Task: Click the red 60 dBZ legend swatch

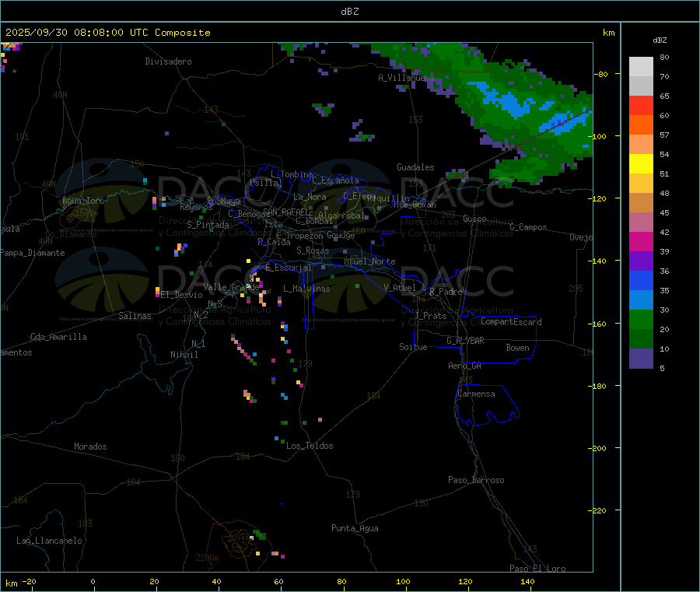Action: (641, 105)
